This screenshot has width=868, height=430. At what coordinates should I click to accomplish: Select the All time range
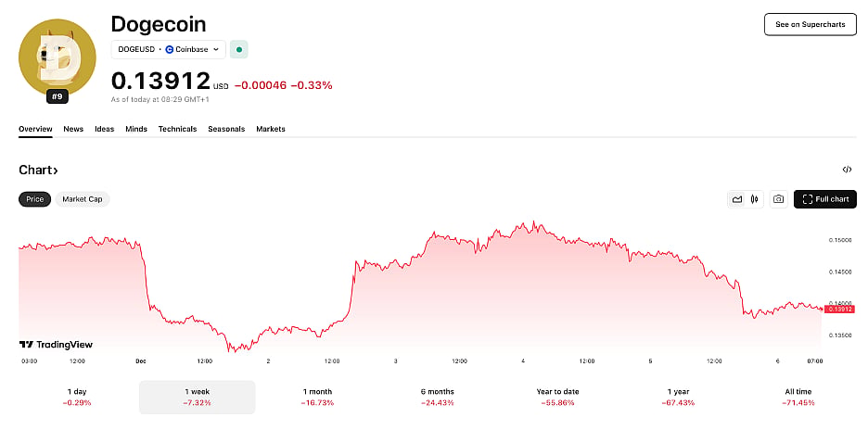coord(798,397)
